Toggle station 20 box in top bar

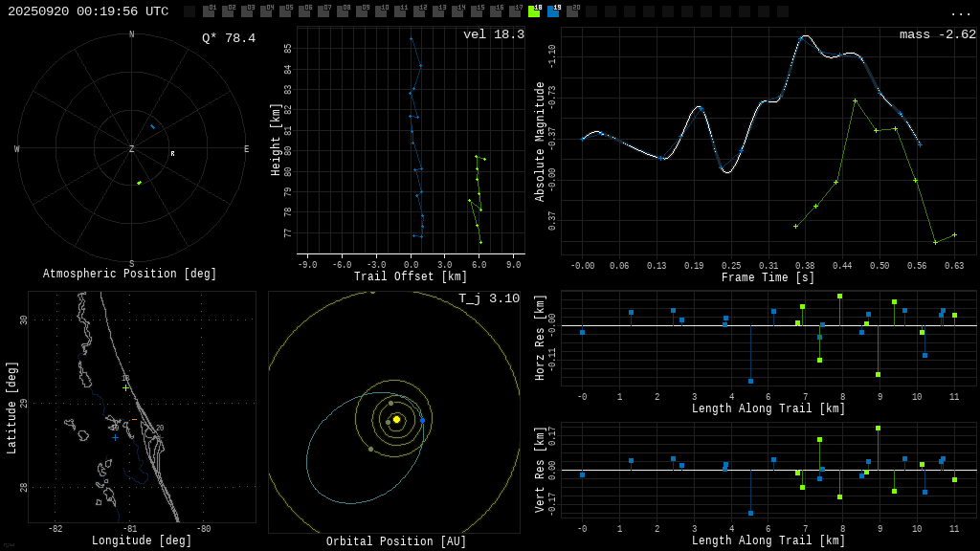(x=572, y=11)
